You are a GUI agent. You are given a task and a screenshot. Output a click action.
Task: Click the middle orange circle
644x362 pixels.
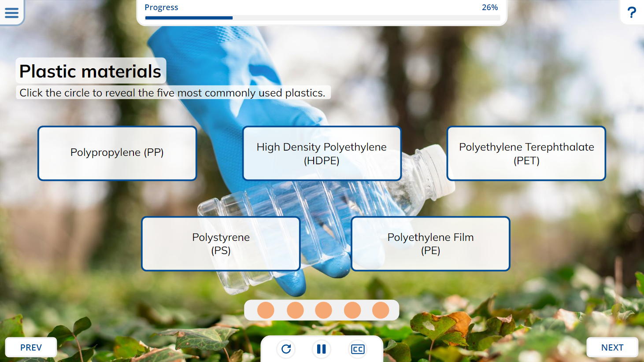point(323,310)
